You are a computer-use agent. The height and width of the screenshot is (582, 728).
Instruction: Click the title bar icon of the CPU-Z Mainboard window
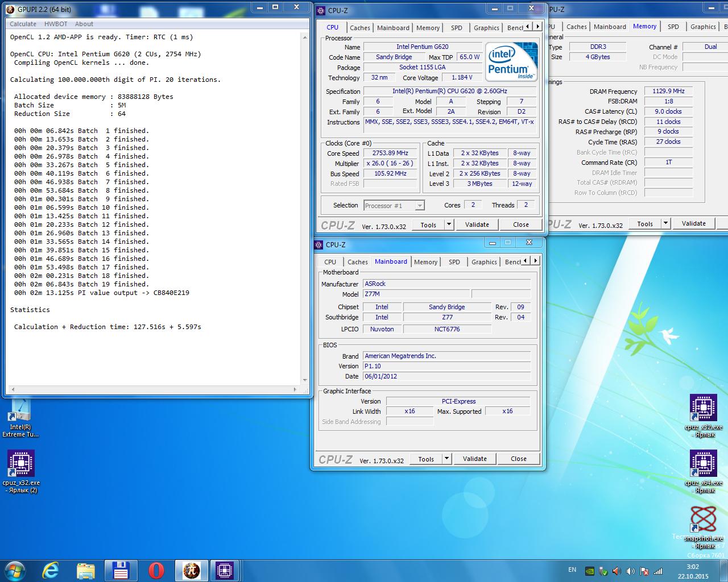click(x=318, y=244)
